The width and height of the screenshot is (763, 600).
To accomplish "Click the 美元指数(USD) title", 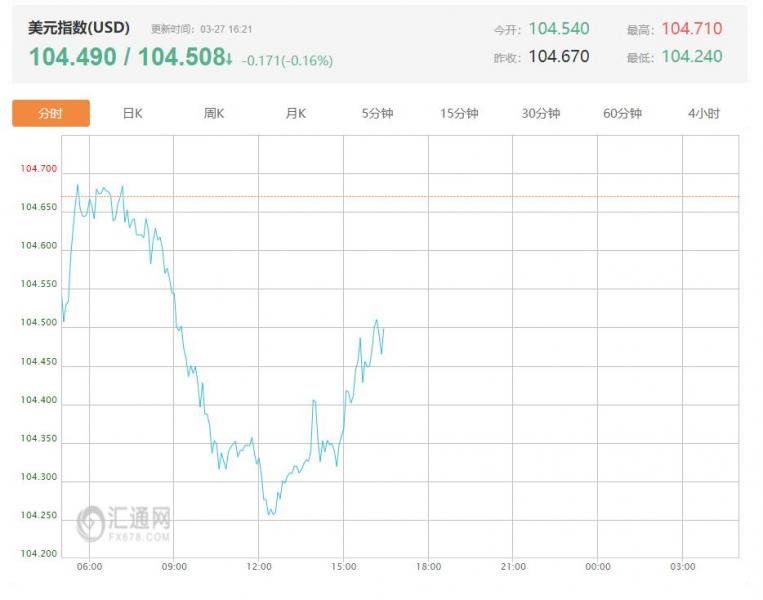I will coord(79,28).
